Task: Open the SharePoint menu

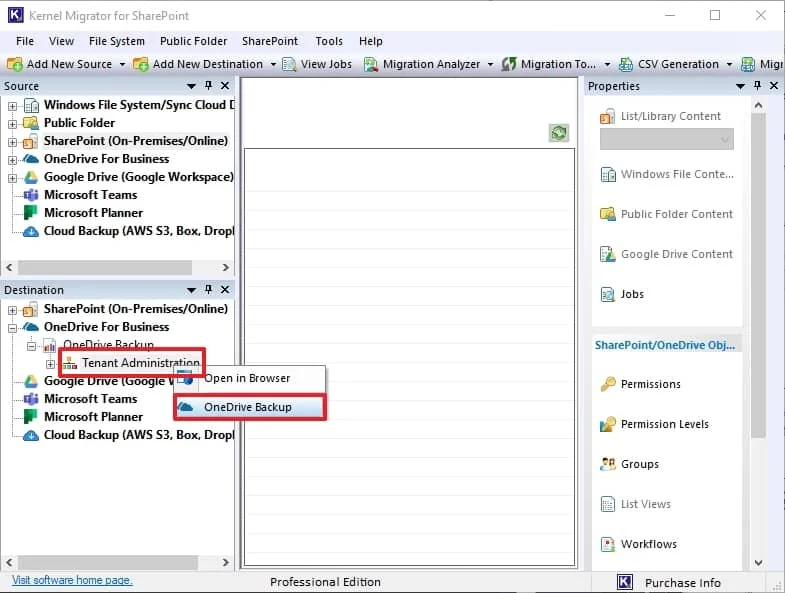Action: [x=270, y=41]
